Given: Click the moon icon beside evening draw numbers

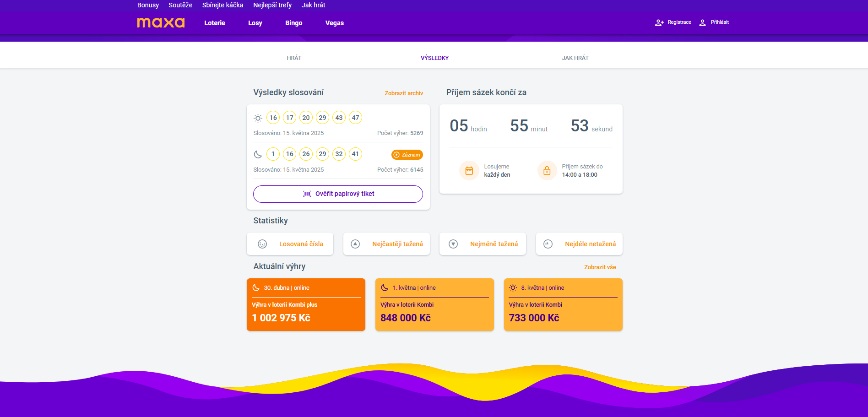Looking at the screenshot, I should (258, 154).
